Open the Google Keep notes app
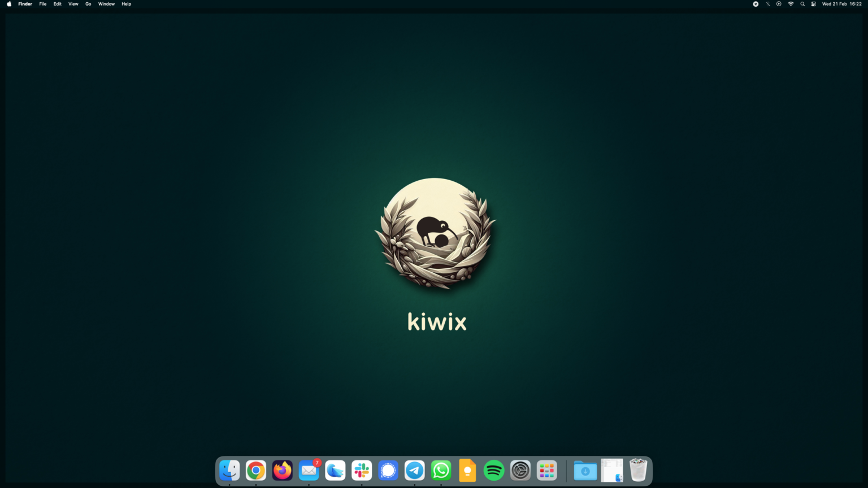This screenshot has height=488, width=868. [467, 470]
